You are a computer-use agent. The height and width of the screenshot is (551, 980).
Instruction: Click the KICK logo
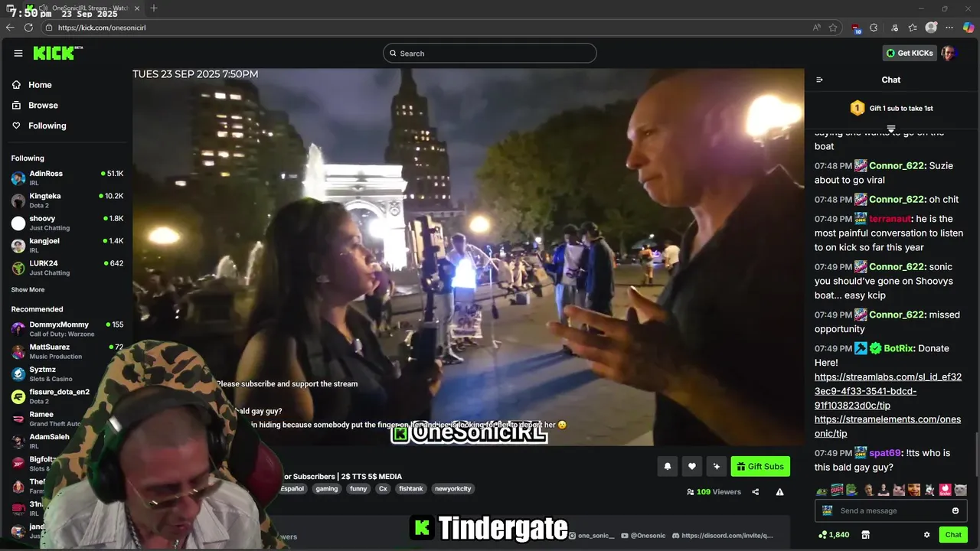coord(57,53)
